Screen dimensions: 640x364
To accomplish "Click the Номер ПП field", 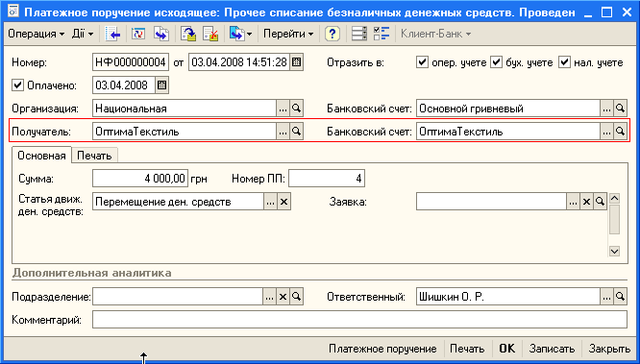I will point(327,179).
